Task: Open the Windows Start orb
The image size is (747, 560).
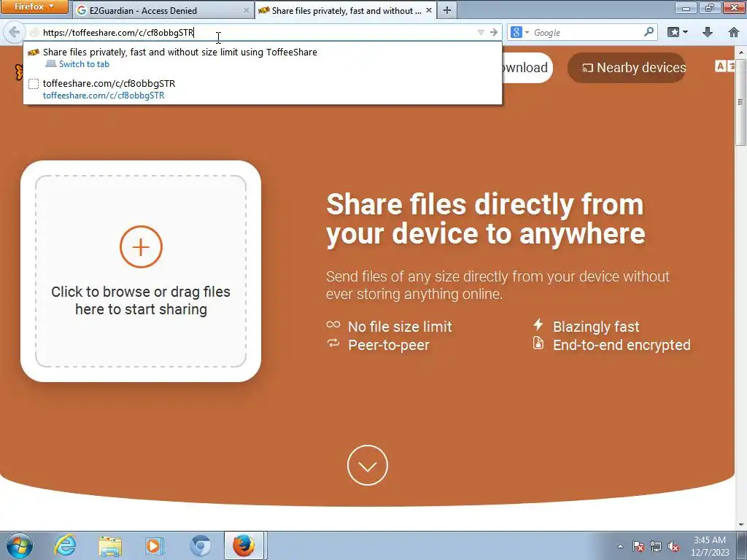Action: (x=20, y=545)
